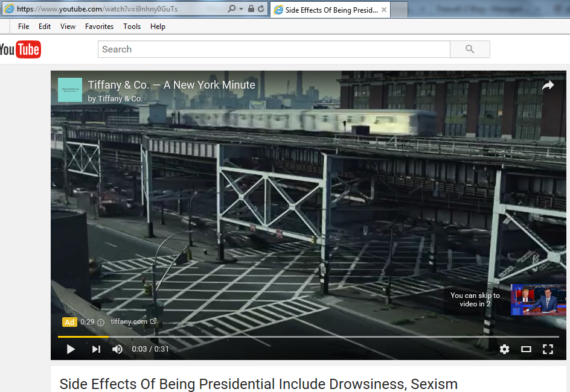
Task: Open the address bar search dropdown arrow
Action: coord(241,9)
